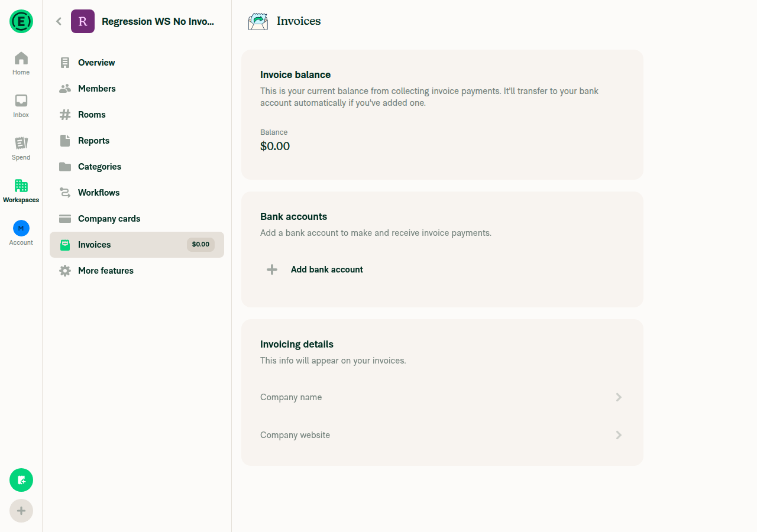This screenshot has height=532, width=757.
Task: Click the purple R workspace avatar
Action: point(83,21)
